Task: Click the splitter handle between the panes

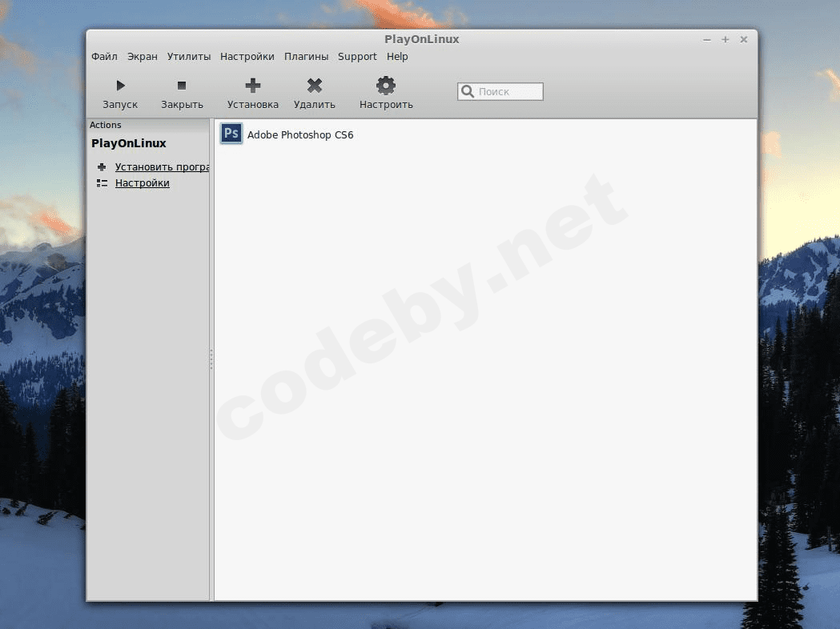Action: click(x=211, y=359)
